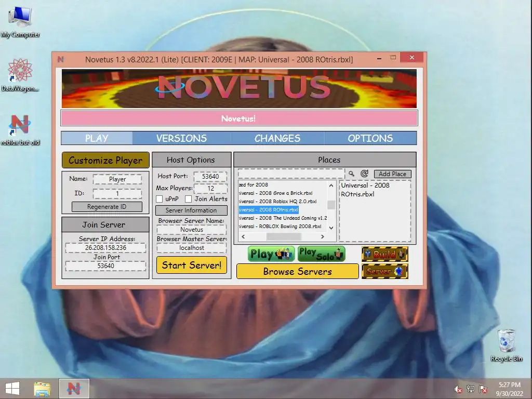Click the Add Place button
The width and height of the screenshot is (532, 399).
click(393, 174)
